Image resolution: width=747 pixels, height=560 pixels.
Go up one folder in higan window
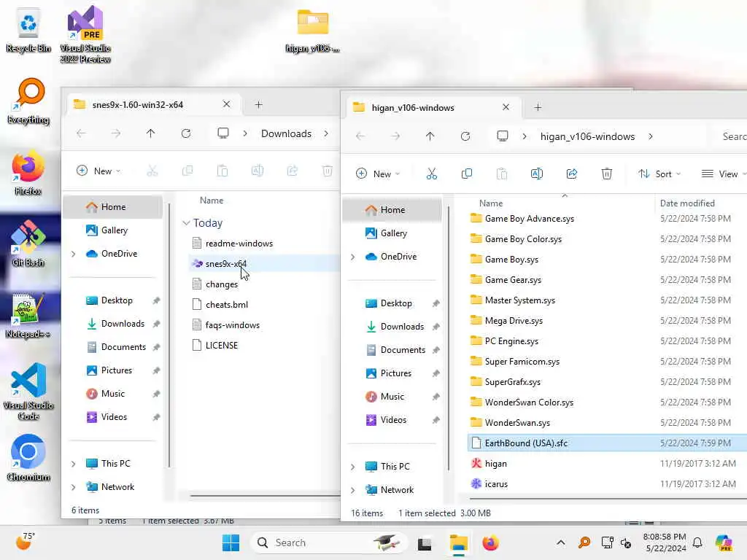(x=430, y=136)
